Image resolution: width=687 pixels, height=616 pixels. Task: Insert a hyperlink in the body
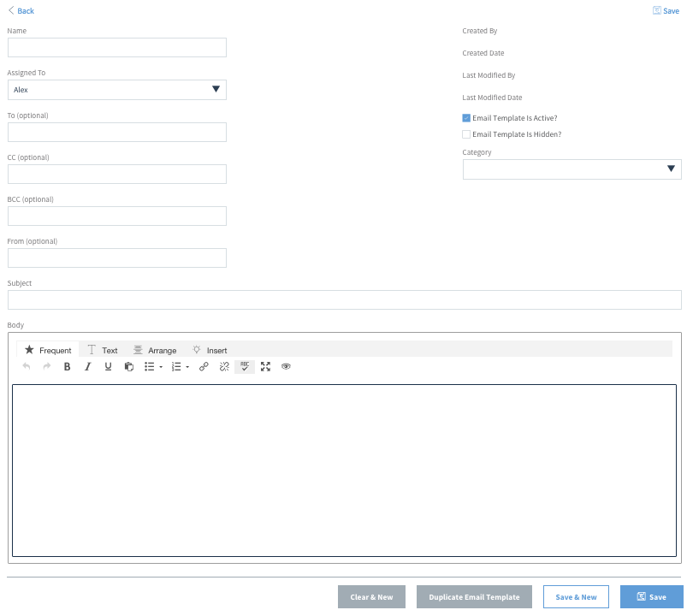point(203,366)
